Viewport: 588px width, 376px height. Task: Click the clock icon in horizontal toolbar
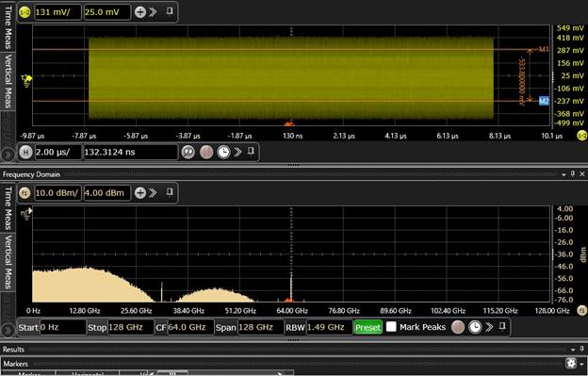(x=223, y=153)
